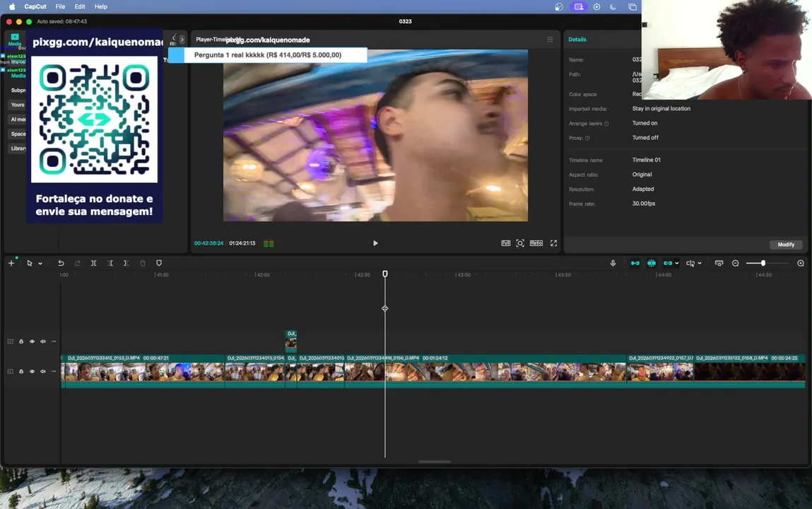
Task: Open the Library section in sidebar
Action: point(18,148)
